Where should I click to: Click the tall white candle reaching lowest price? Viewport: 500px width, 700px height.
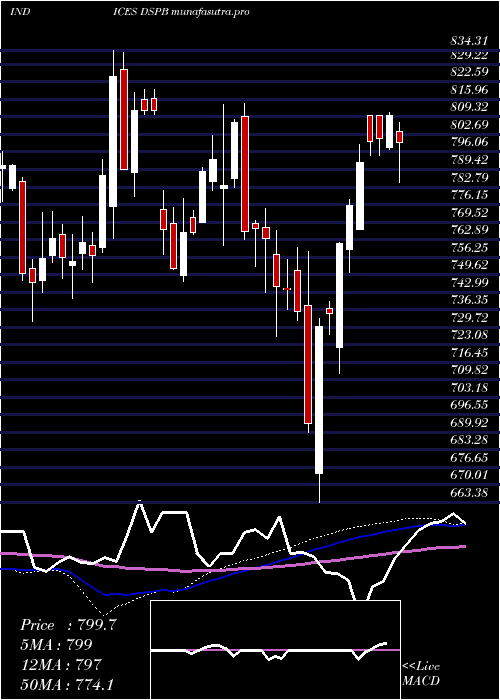coord(319,400)
